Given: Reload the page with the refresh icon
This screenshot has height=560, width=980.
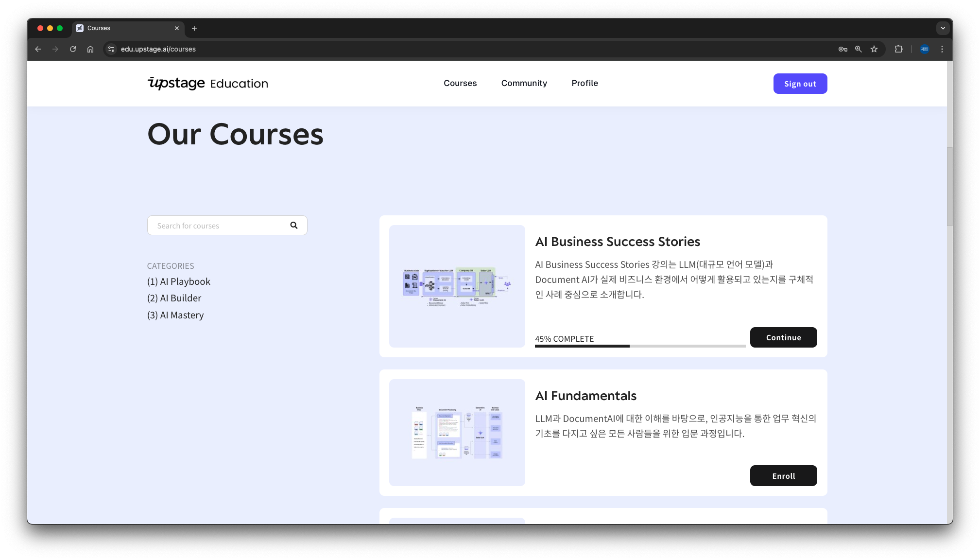Looking at the screenshot, I should (x=73, y=49).
